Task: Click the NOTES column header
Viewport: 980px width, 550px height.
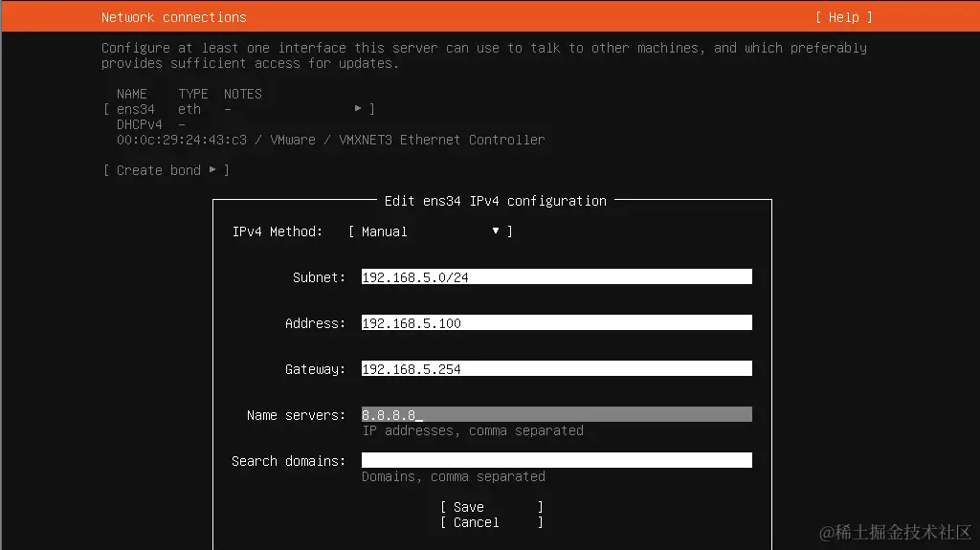Action: [242, 94]
